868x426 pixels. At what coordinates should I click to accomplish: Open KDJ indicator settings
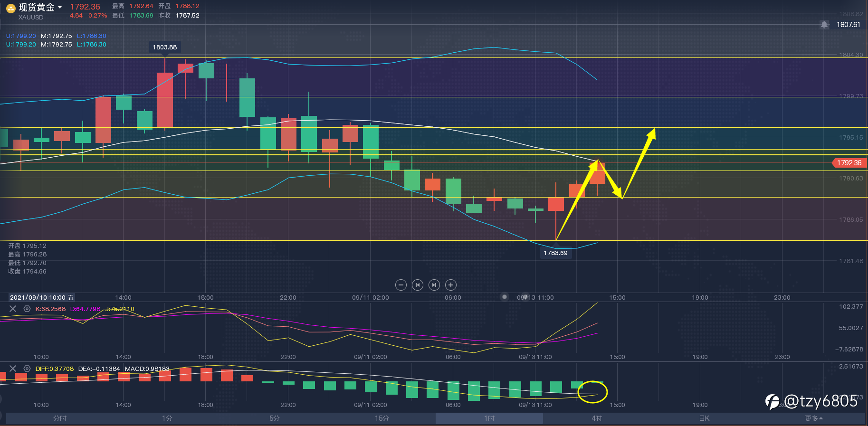(27, 309)
